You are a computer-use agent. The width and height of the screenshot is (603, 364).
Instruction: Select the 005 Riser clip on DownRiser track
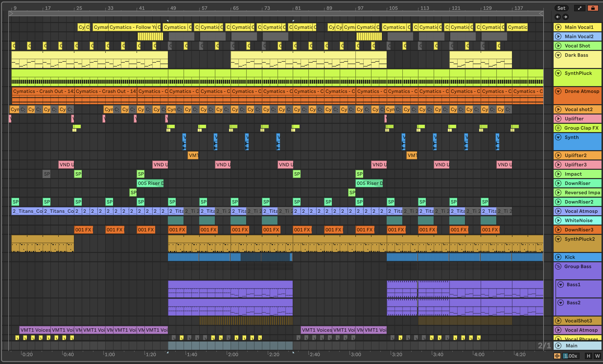click(x=150, y=183)
